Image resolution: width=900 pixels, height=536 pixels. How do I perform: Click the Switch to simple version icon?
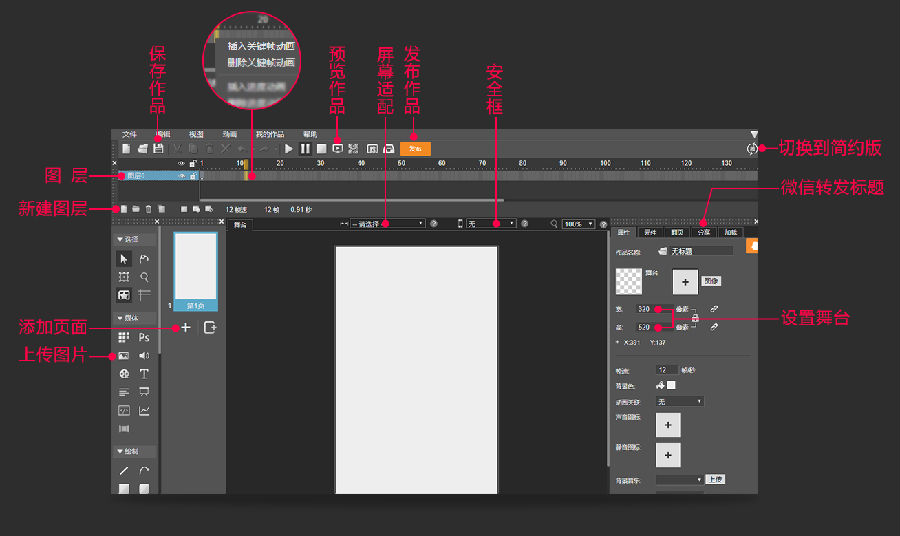752,149
